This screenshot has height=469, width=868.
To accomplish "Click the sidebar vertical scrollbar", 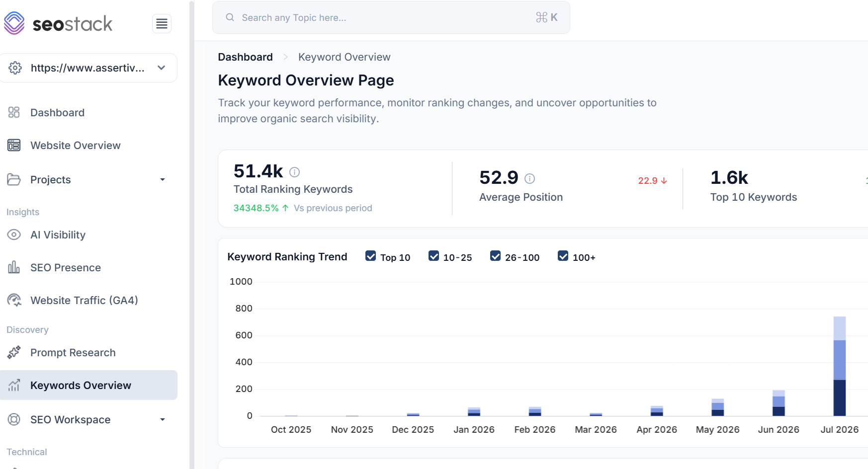I will (x=191, y=234).
